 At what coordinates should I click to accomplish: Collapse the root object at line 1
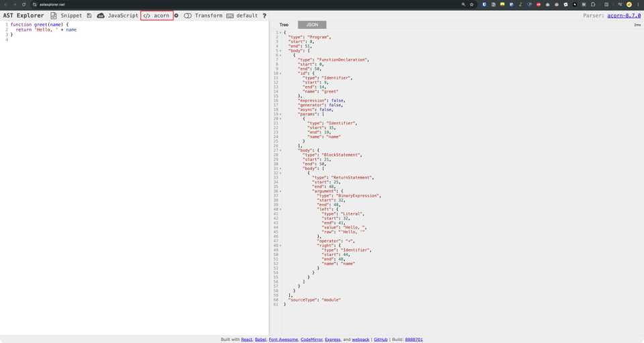tap(280, 32)
